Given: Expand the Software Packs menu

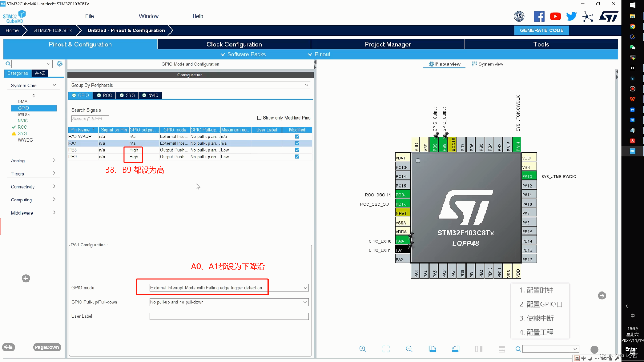Looking at the screenshot, I should (x=243, y=54).
